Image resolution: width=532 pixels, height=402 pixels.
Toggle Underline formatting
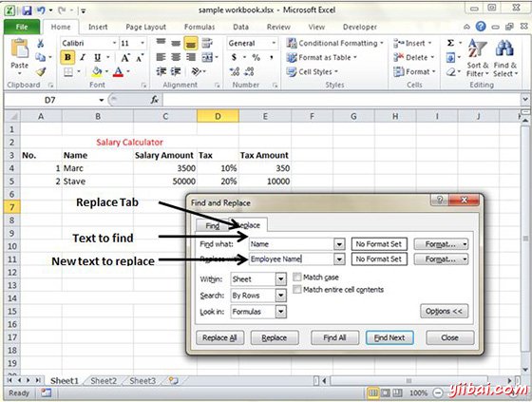(x=97, y=57)
